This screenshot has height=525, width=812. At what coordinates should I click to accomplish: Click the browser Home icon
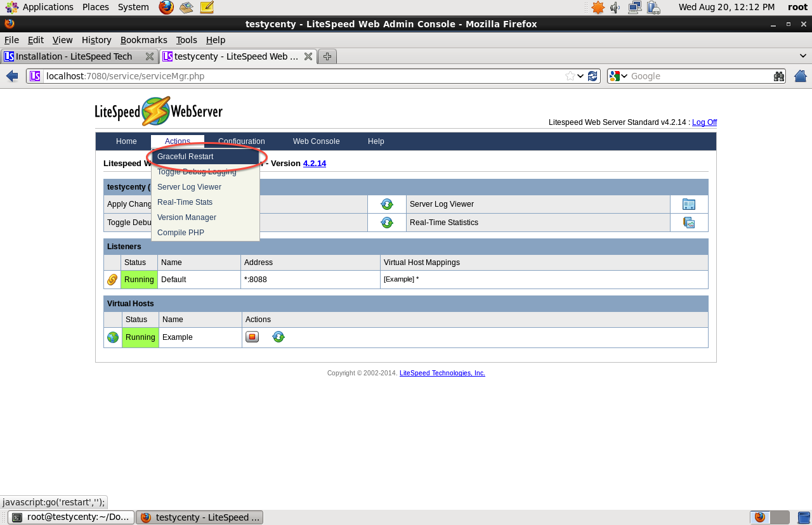(x=801, y=76)
